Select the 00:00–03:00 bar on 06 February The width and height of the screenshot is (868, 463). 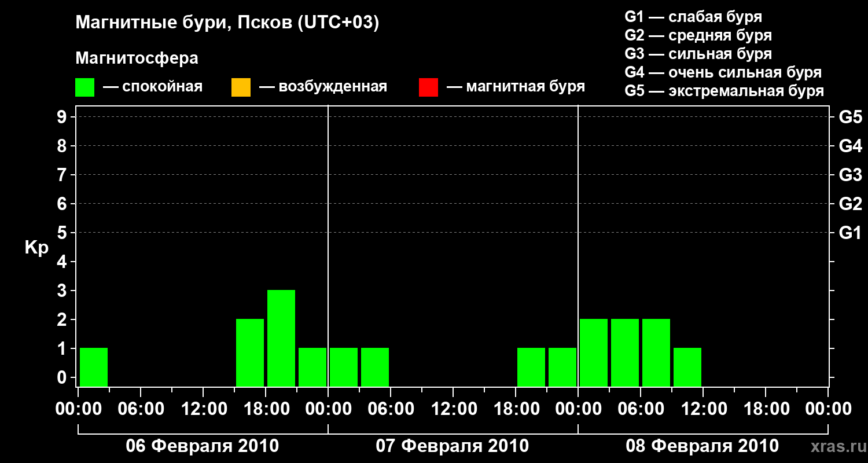(x=94, y=367)
